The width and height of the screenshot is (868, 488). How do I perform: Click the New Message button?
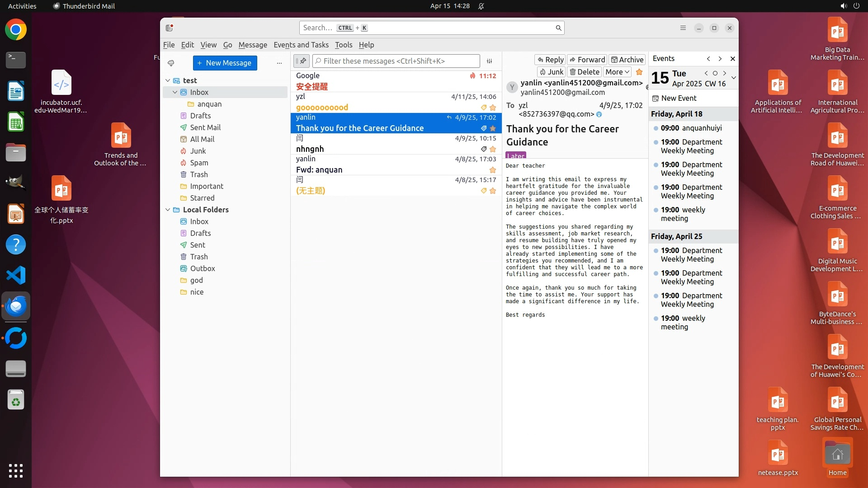[225, 63]
